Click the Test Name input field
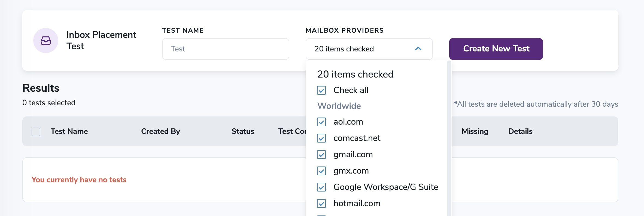This screenshot has width=644, height=216. click(226, 49)
